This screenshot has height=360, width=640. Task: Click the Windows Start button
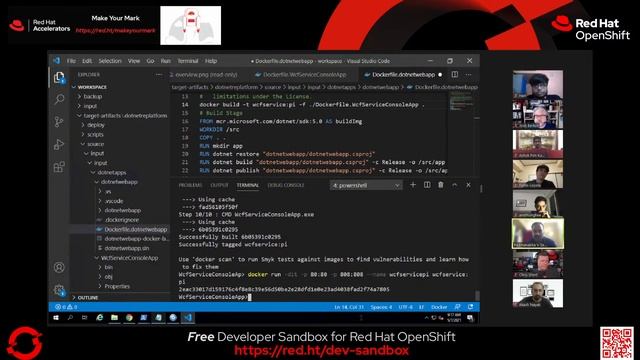[x=56, y=318]
